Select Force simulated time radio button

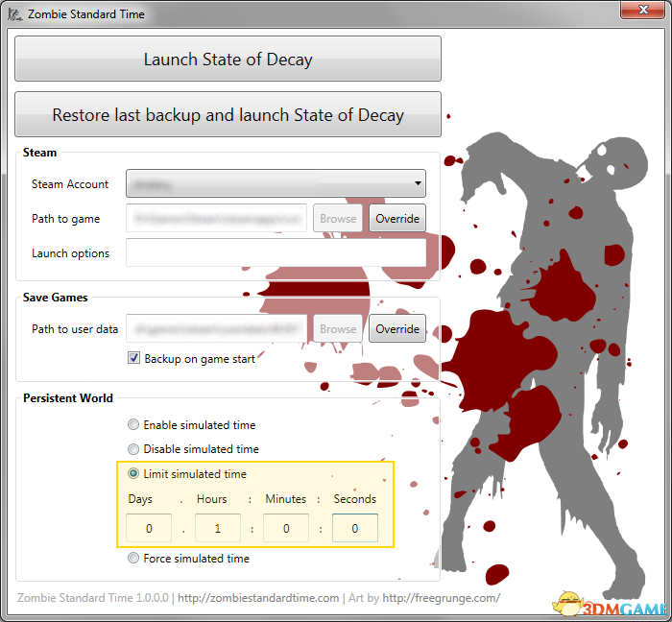pyautogui.click(x=133, y=558)
